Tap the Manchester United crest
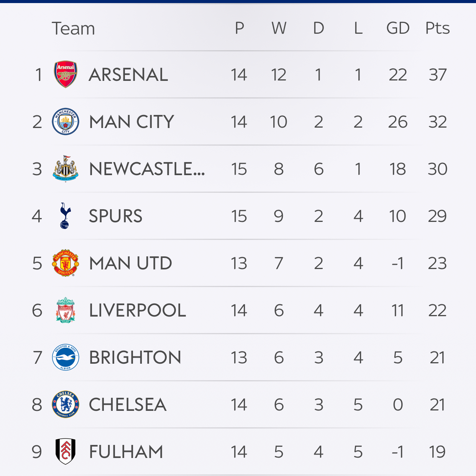 pos(66,263)
